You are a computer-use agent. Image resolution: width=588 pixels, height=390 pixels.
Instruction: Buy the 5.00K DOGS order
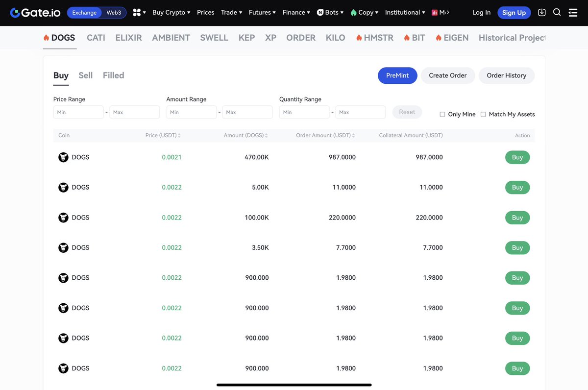(x=517, y=187)
